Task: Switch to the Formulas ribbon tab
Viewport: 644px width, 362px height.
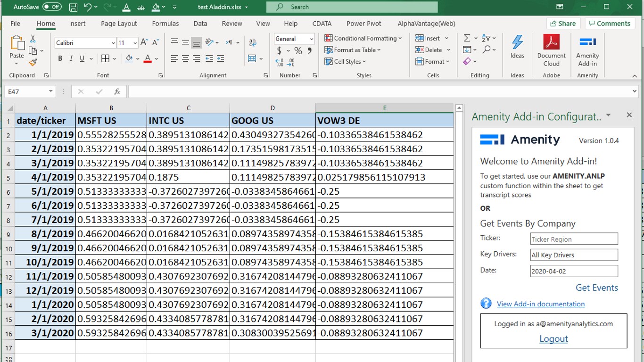Action: [165, 24]
